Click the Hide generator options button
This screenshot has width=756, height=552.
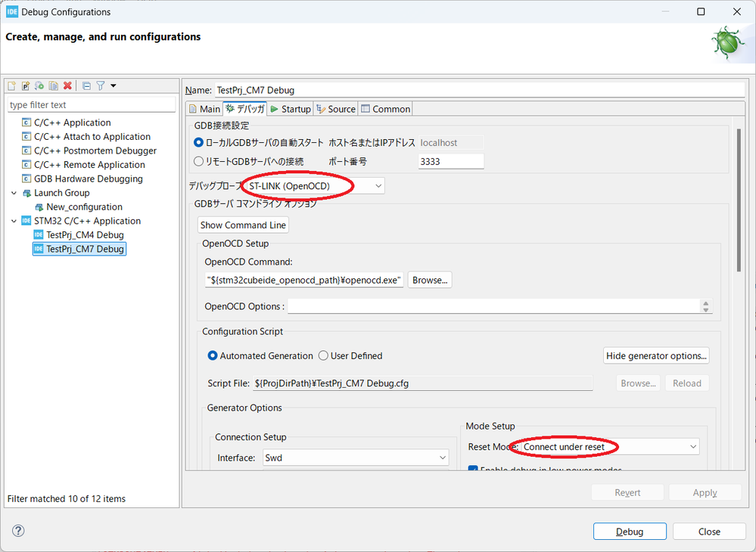coord(657,355)
